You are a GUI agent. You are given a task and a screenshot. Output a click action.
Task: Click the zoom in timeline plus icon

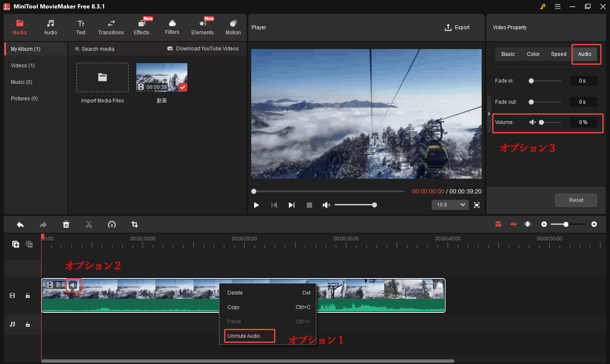click(x=594, y=224)
